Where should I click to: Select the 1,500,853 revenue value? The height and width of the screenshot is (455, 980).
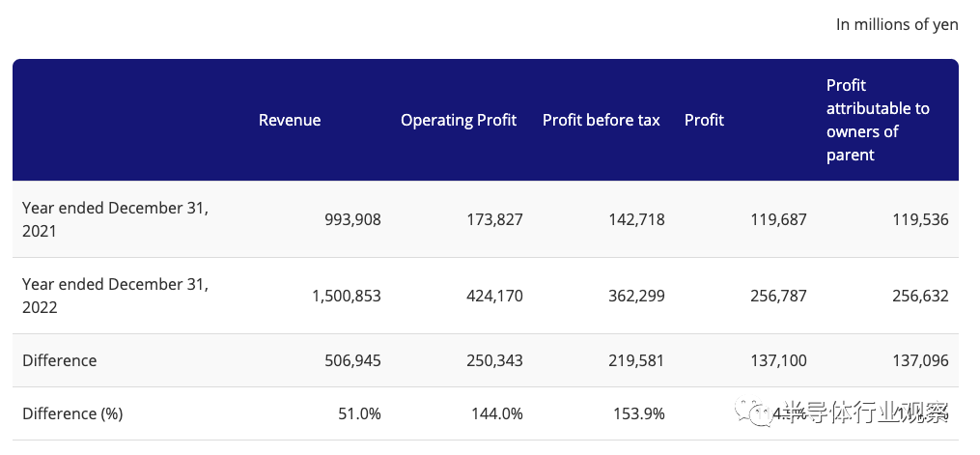tap(346, 296)
